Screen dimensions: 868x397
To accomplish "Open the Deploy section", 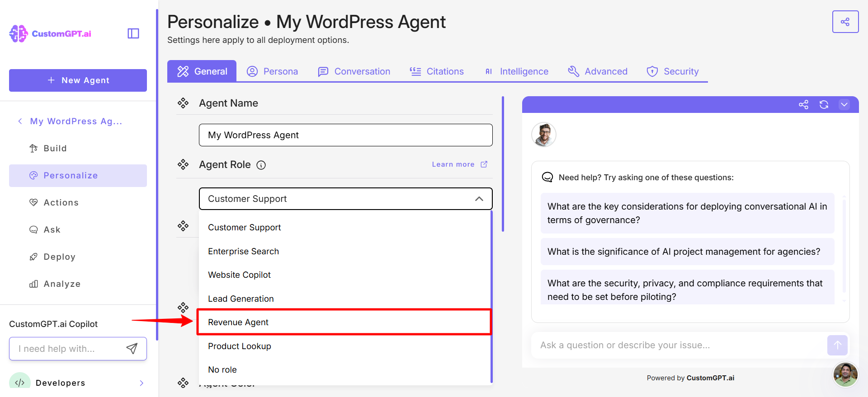I will tap(78, 257).
